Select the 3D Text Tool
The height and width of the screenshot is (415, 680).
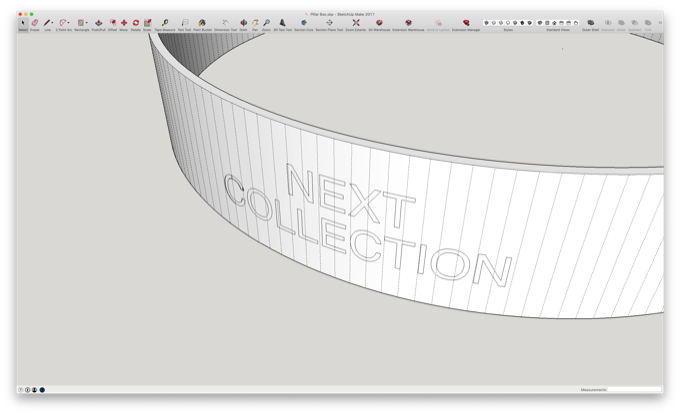[282, 23]
